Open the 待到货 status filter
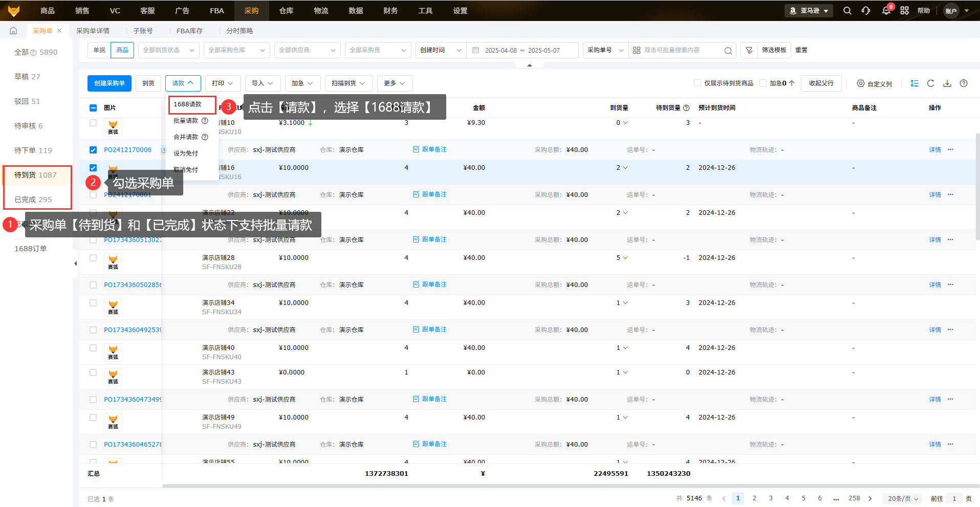 point(35,175)
